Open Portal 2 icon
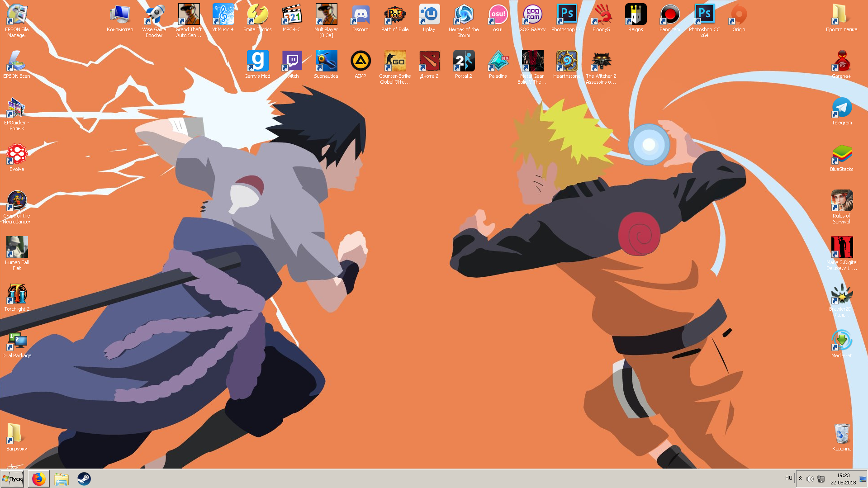 464,65
